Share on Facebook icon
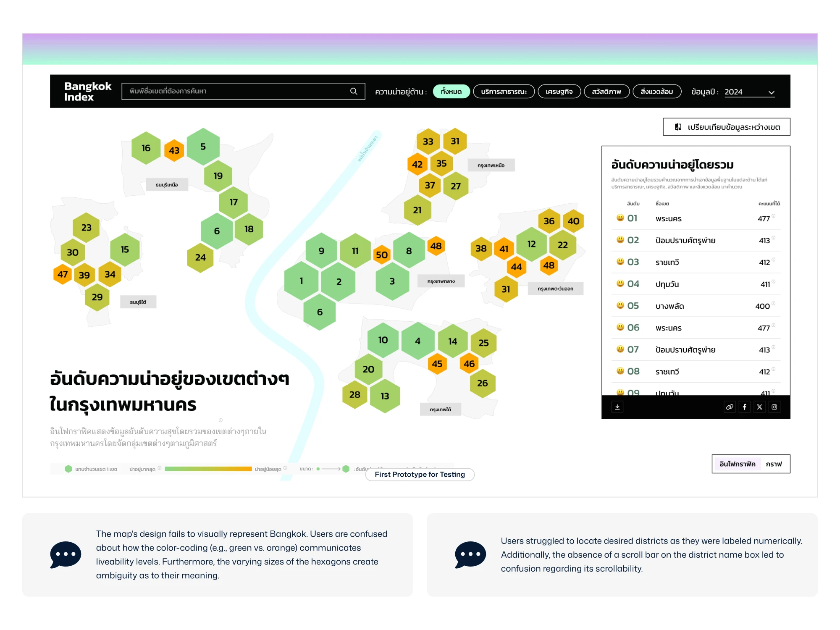The width and height of the screenshot is (840, 630). pyautogui.click(x=745, y=407)
